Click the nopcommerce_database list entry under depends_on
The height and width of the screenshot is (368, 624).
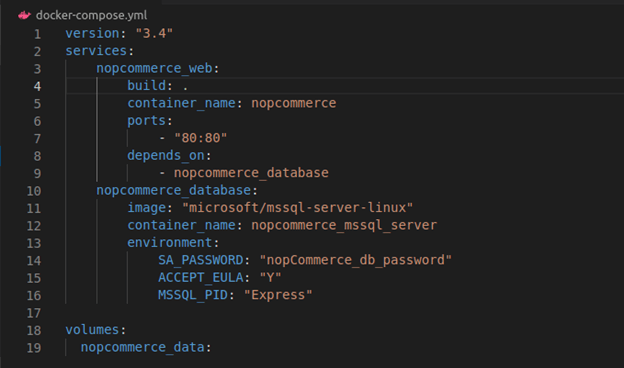[x=251, y=173]
